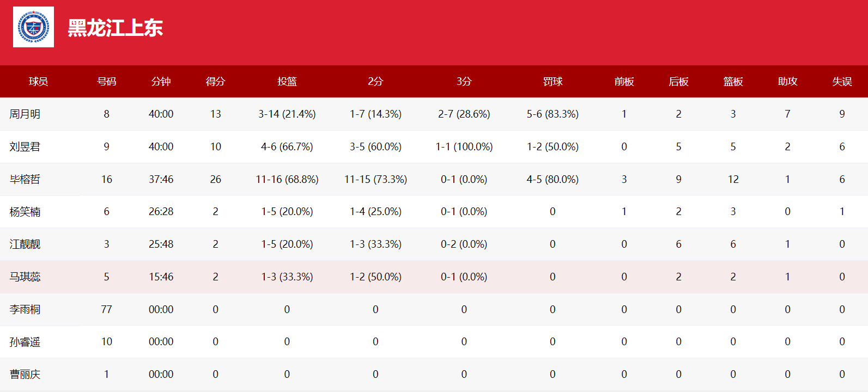Screen dimensions: 868x392
Task: Click the 失误 column header
Action: pyautogui.click(x=842, y=82)
